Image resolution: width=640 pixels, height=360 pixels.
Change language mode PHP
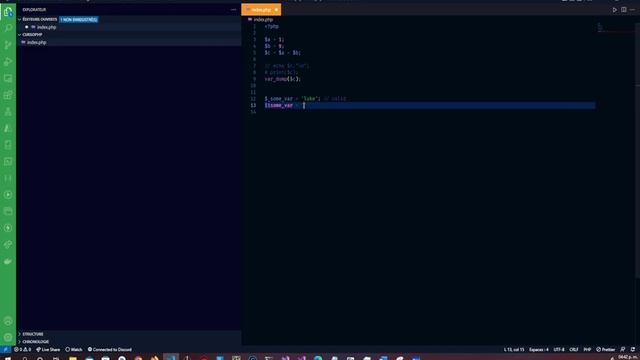(x=587, y=350)
